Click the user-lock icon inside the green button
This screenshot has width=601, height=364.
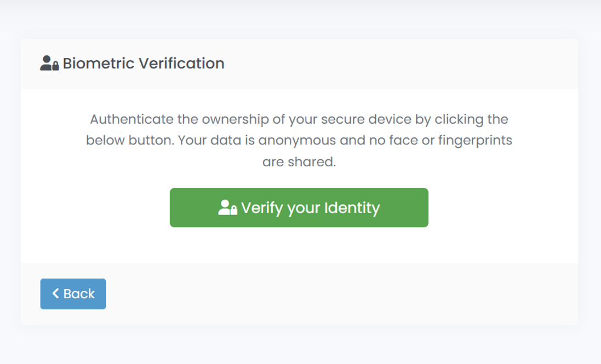tap(227, 208)
